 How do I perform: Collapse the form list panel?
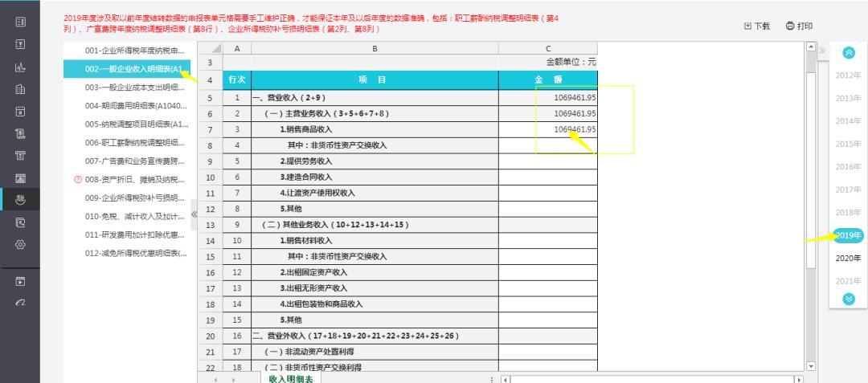click(194, 214)
